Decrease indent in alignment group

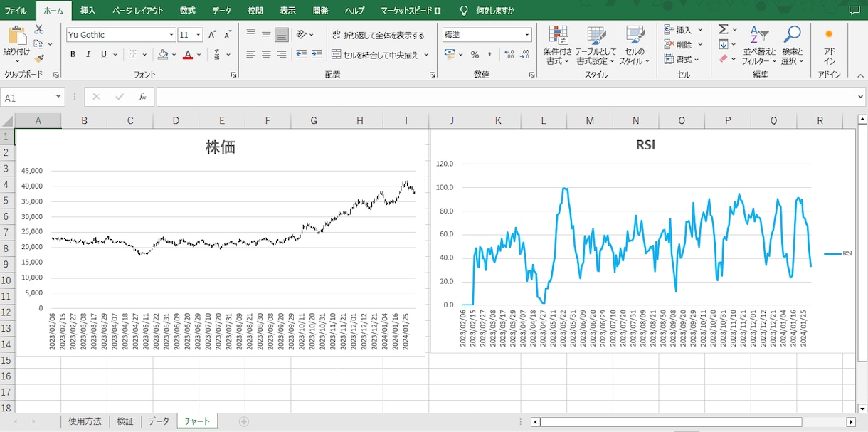(x=301, y=54)
